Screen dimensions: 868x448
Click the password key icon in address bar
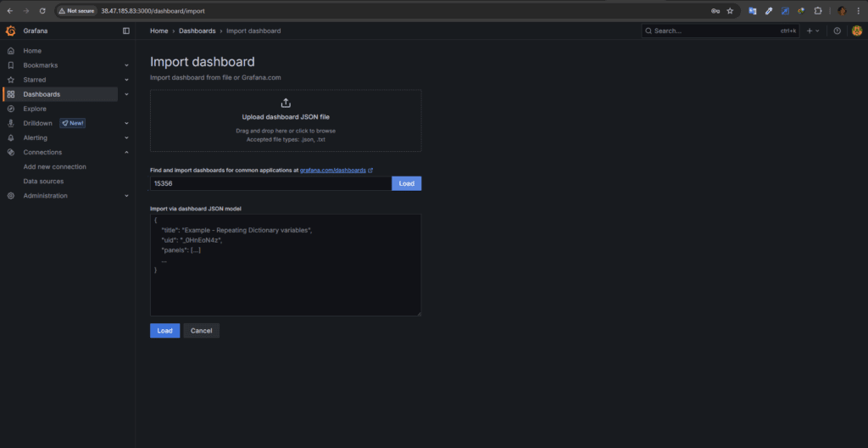point(715,10)
